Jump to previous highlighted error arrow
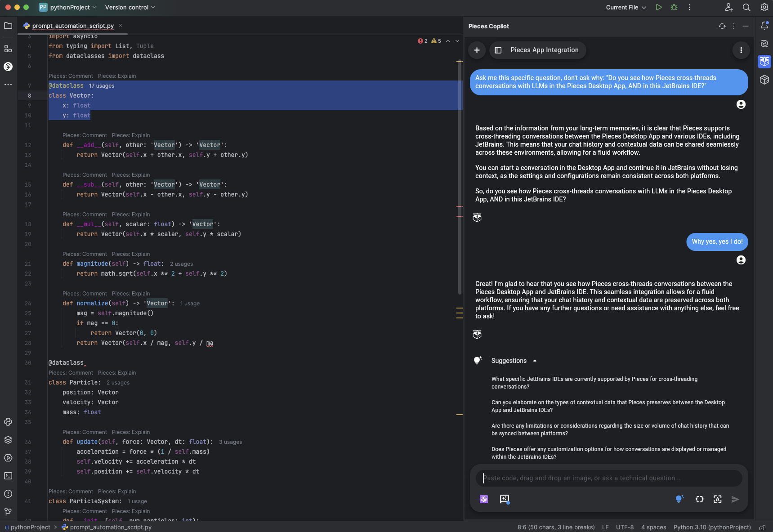 point(447,41)
